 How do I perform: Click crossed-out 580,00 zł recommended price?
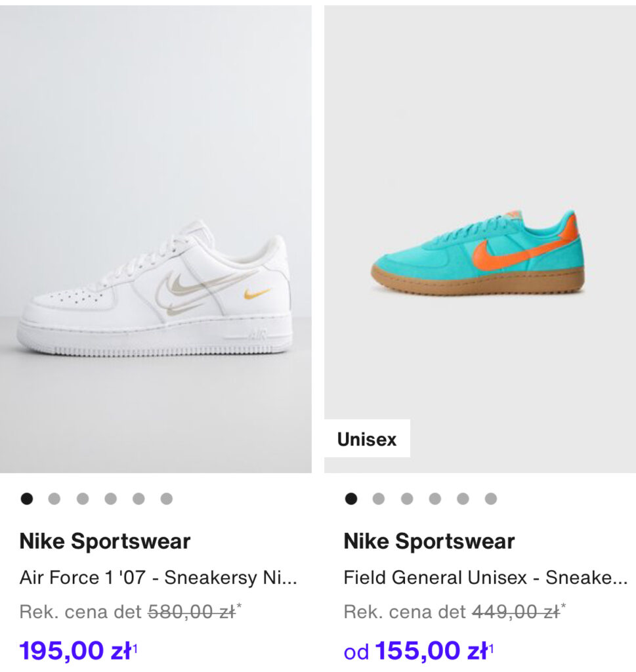(x=192, y=612)
